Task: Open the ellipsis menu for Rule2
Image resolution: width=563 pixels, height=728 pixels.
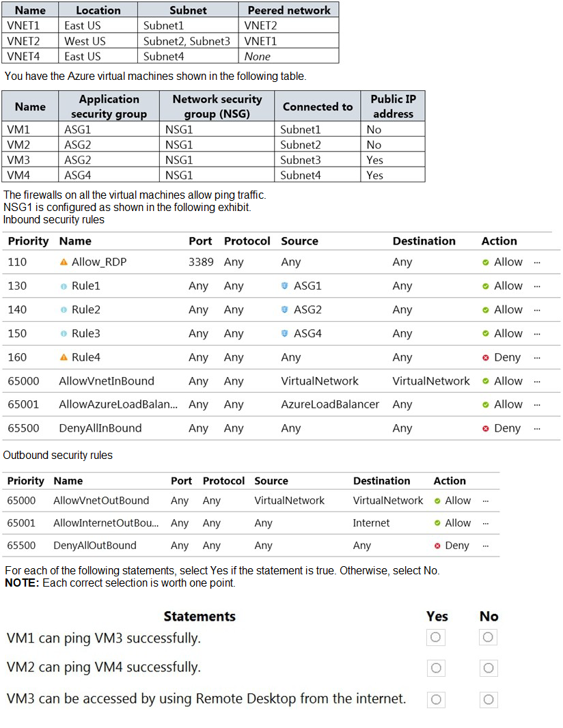Action: point(537,310)
